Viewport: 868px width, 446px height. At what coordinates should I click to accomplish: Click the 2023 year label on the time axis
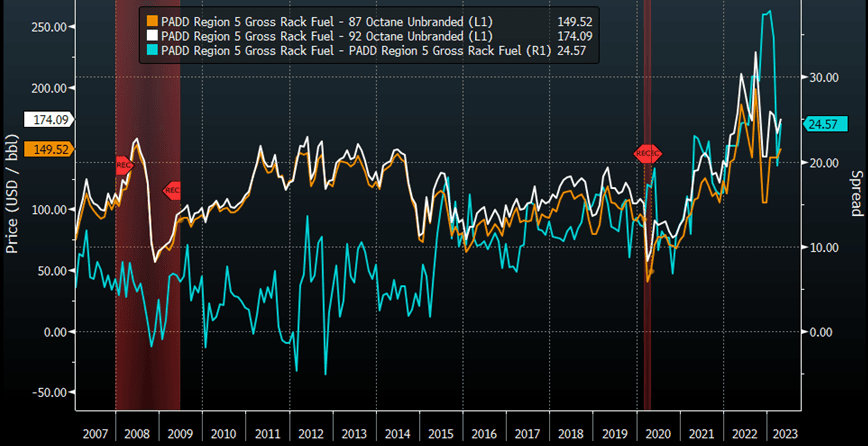(x=784, y=433)
